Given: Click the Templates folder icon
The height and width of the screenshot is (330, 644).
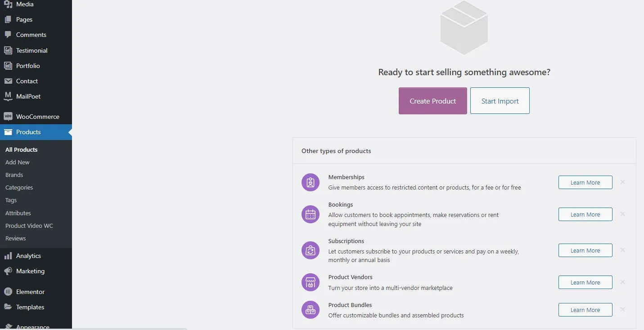Looking at the screenshot, I should [8, 307].
